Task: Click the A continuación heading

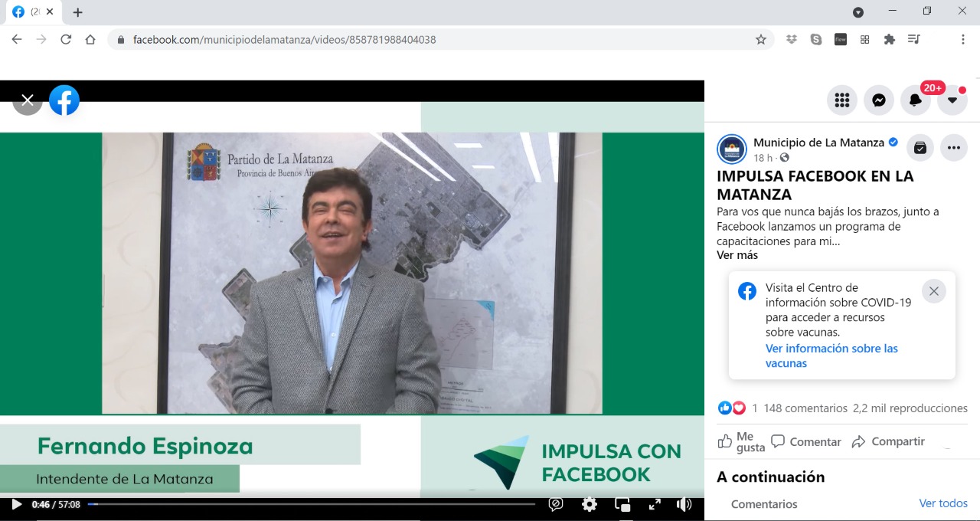Action: [771, 477]
